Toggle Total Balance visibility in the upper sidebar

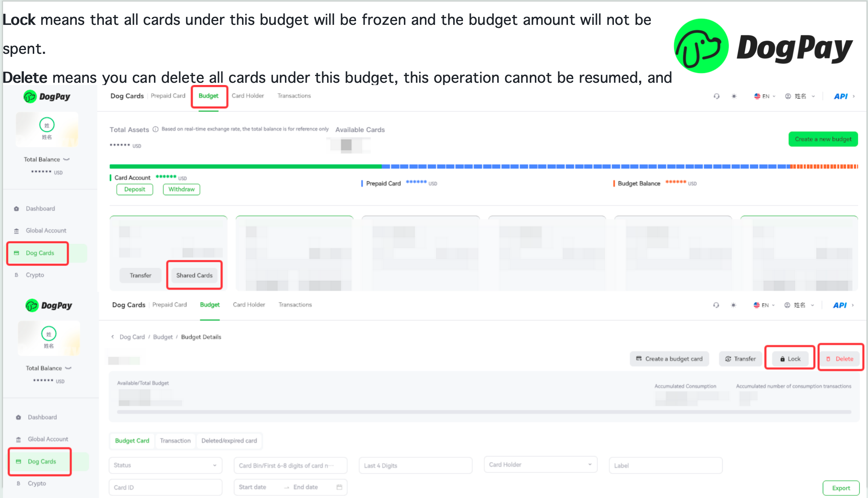tap(67, 159)
